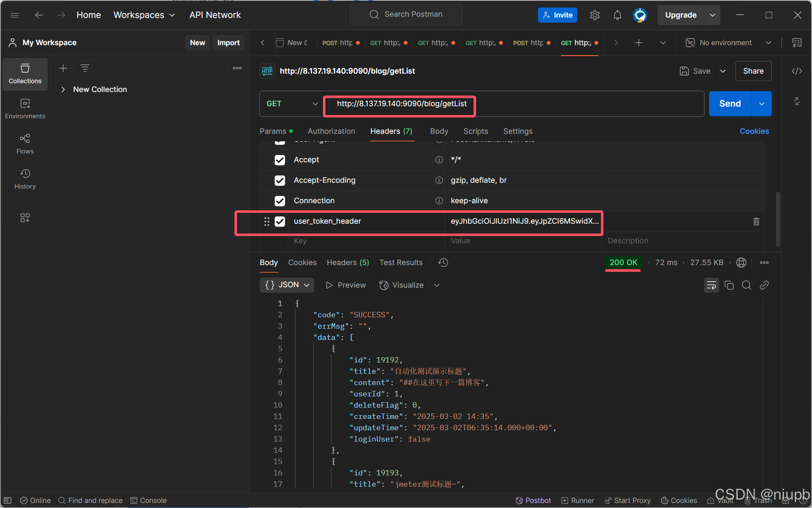
Task: Click the Cookies link beside Settings
Action: coord(754,131)
